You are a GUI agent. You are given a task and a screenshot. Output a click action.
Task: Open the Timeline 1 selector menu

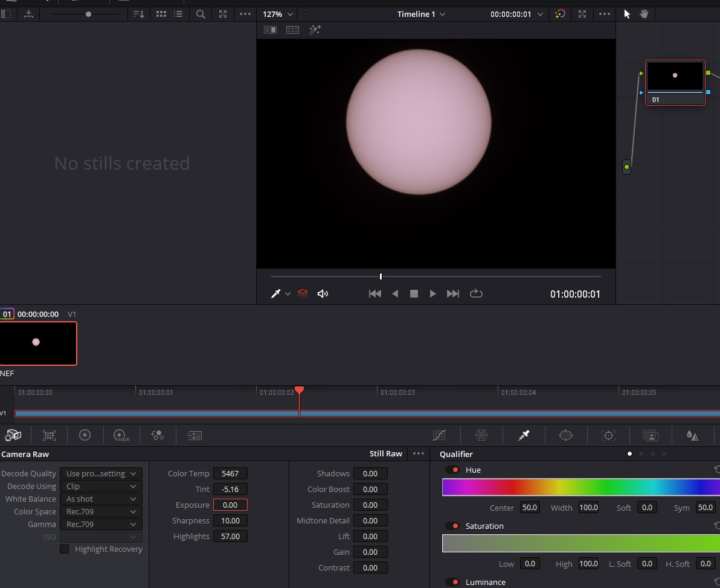pyautogui.click(x=421, y=14)
